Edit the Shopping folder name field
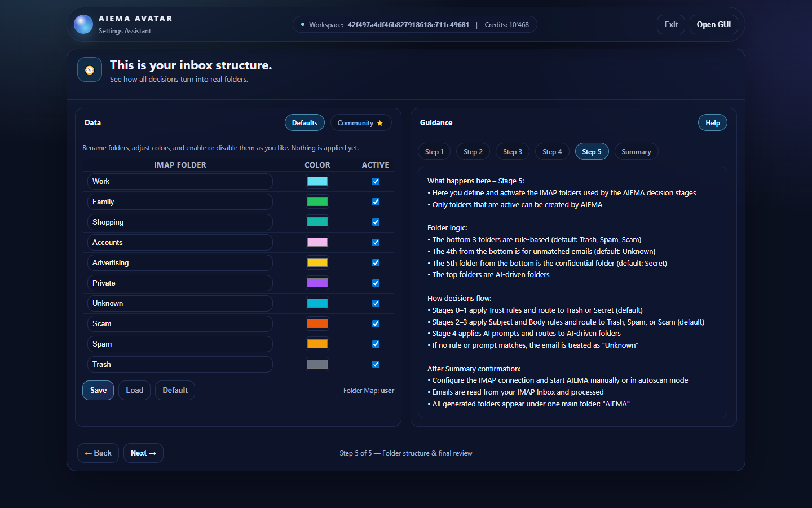The height and width of the screenshot is (508, 812). coord(180,222)
